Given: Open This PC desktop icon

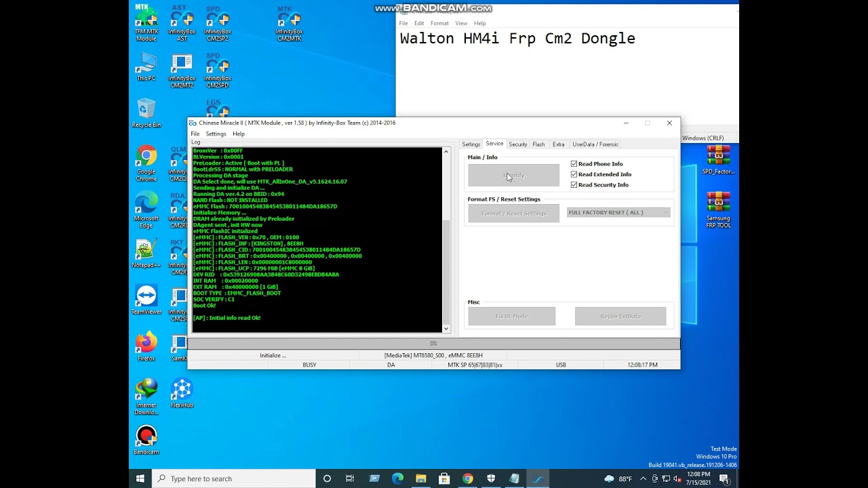Looking at the screenshot, I should 146,67.
